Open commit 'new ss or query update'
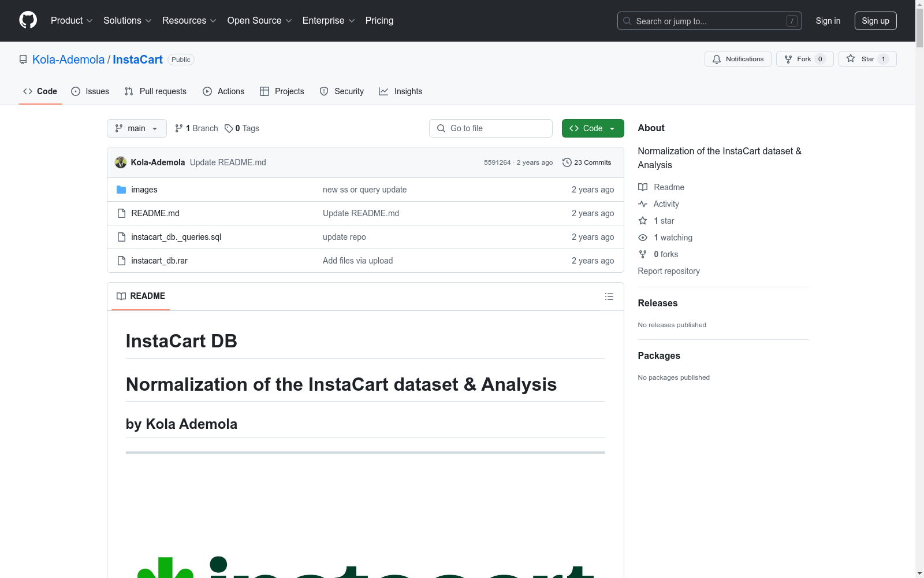Viewport: 924px width, 578px height. [364, 190]
